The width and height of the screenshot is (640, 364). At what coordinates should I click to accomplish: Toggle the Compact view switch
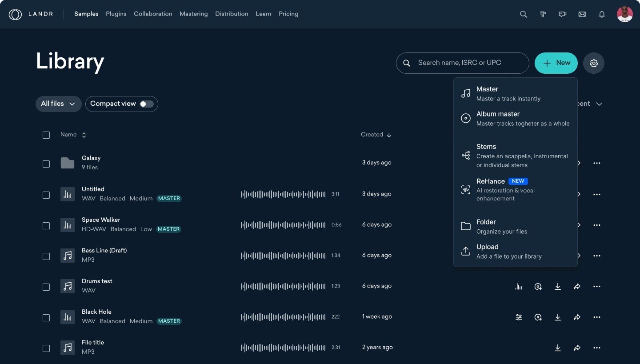tap(147, 104)
